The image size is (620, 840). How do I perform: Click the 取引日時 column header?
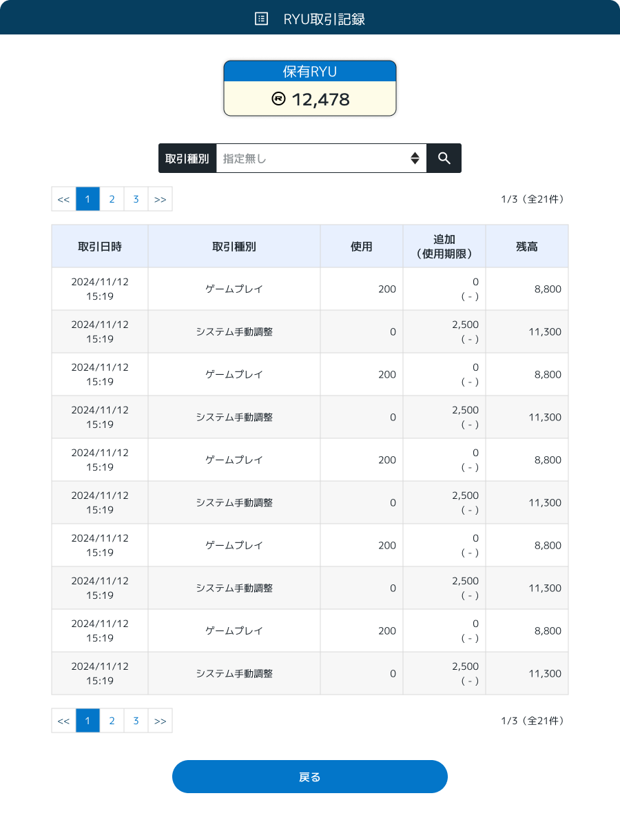[x=100, y=246]
